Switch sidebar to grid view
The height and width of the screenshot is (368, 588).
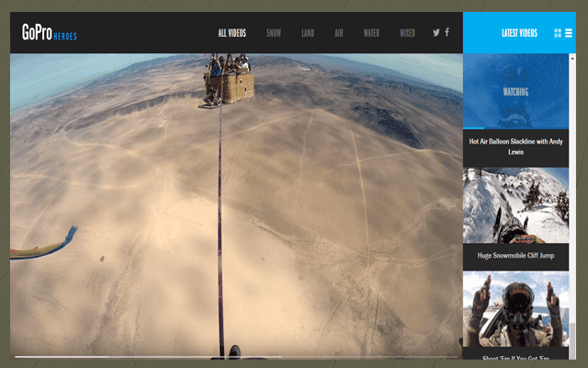coord(558,33)
